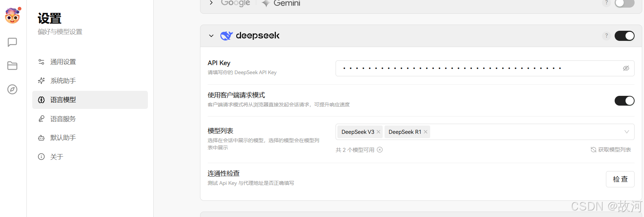
Task: Enable the Google Gemini provider toggle
Action: [624, 3]
